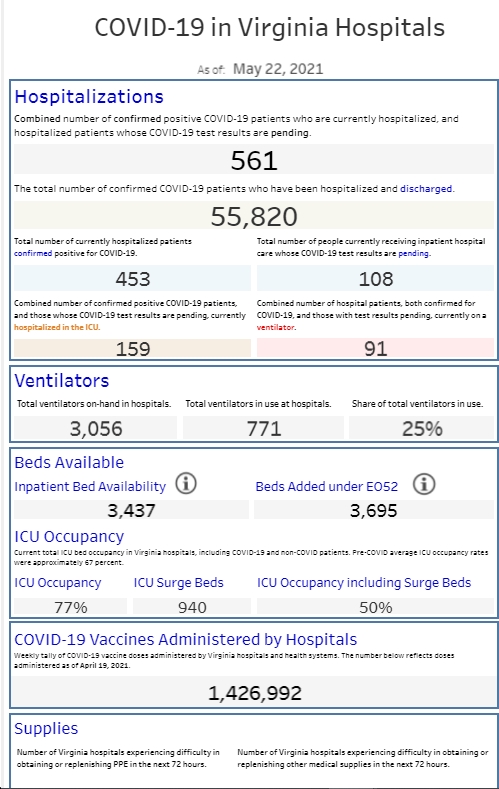Open the blue 'confirmed' link
Viewport: 499px width, 789px height.
33,253
